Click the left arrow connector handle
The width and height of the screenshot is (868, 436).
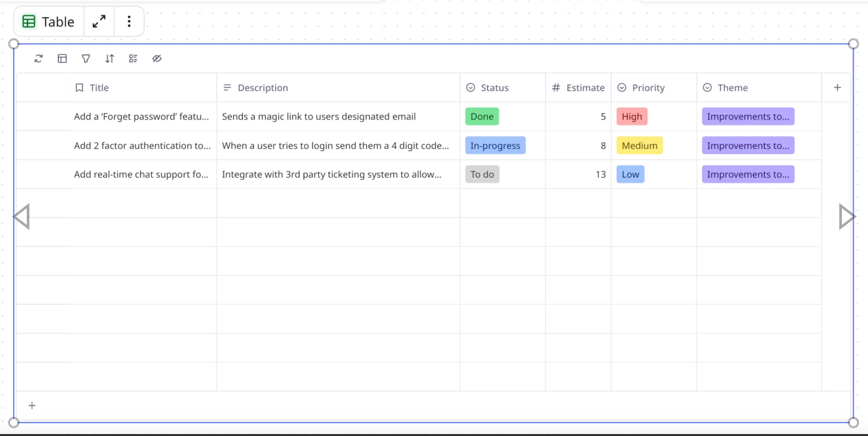coord(22,217)
